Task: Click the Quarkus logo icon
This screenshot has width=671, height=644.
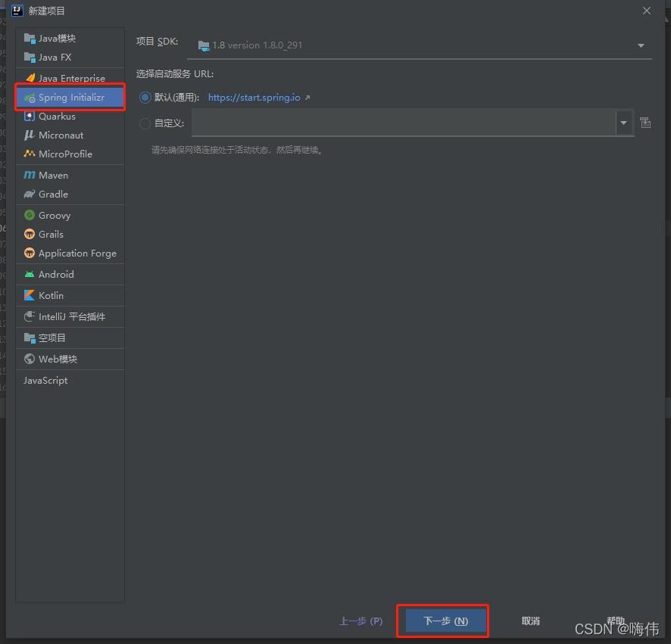Action: tap(30, 117)
